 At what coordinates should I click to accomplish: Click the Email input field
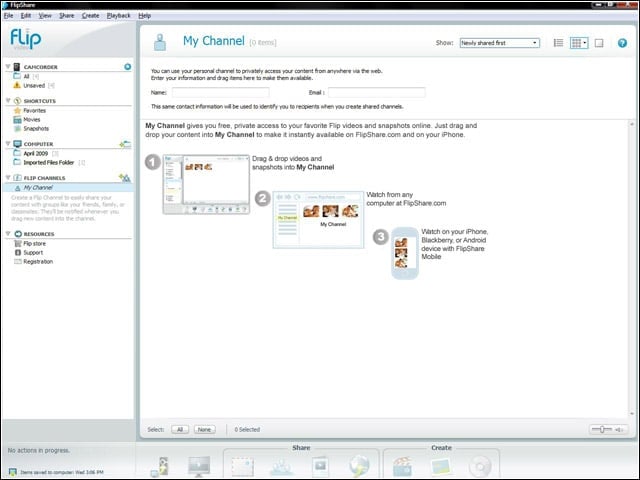[376, 92]
